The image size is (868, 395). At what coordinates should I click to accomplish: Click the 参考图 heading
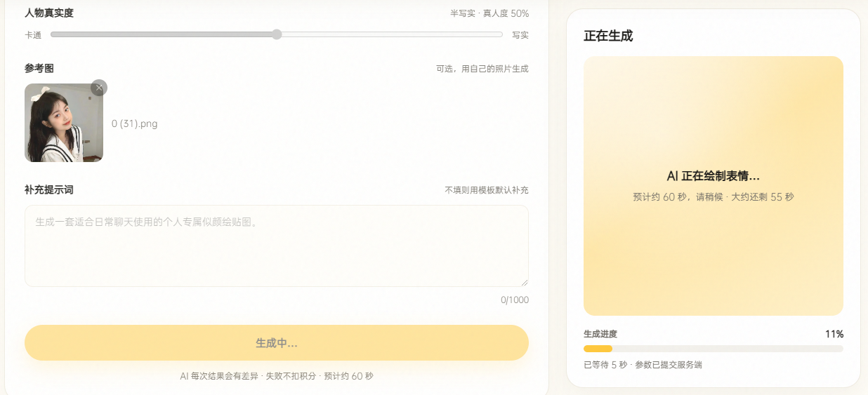[39, 68]
